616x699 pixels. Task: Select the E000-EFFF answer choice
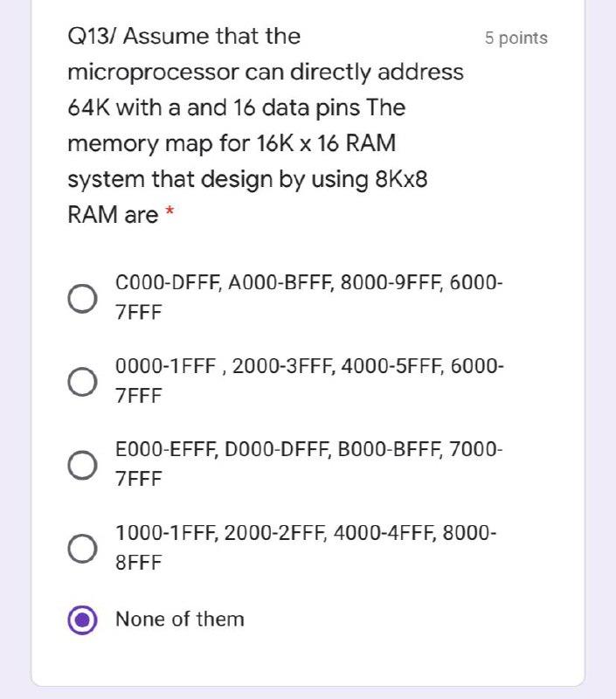click(82, 463)
